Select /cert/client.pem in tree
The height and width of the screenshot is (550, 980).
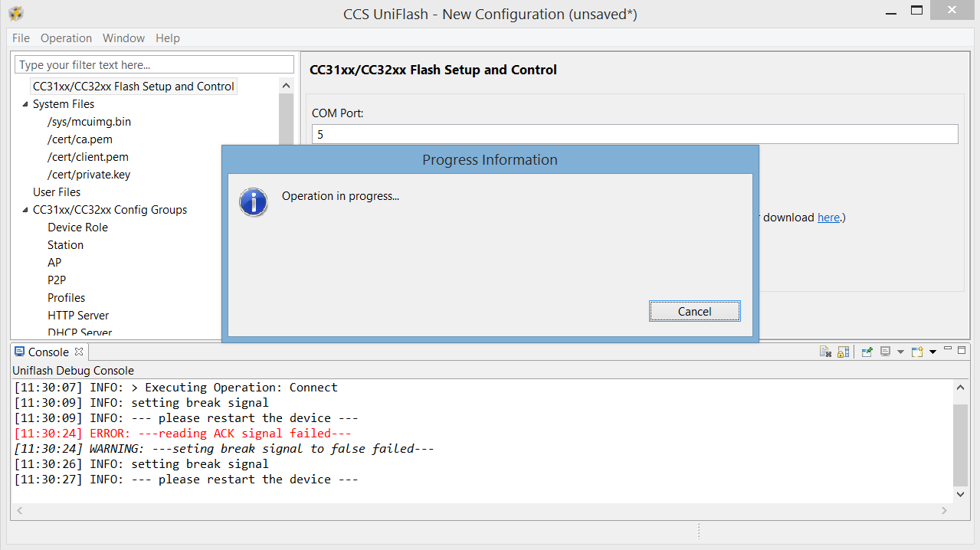point(88,157)
